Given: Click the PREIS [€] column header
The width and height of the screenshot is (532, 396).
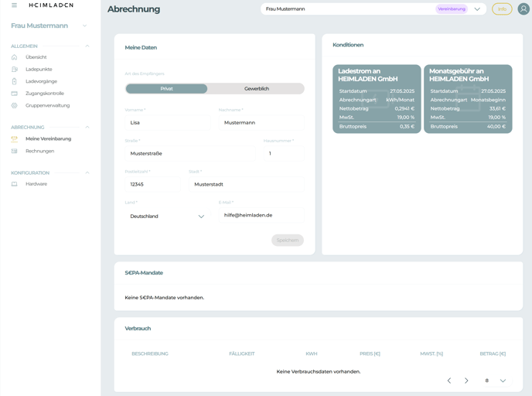Looking at the screenshot, I should click(x=370, y=353).
